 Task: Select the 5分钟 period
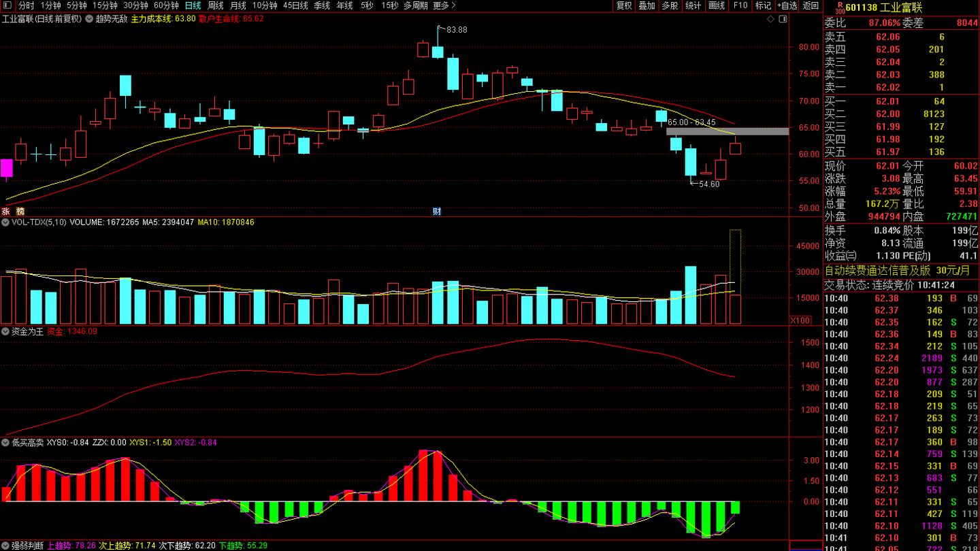[x=77, y=5]
